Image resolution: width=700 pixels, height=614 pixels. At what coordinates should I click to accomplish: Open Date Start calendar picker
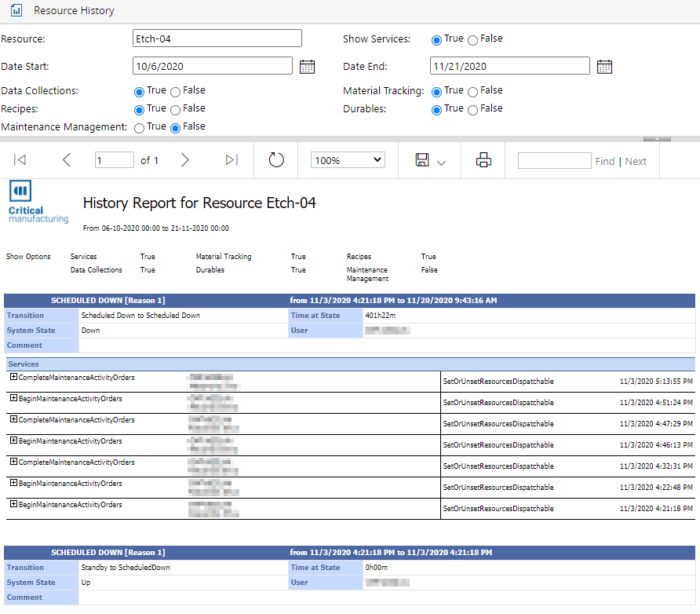(x=307, y=67)
